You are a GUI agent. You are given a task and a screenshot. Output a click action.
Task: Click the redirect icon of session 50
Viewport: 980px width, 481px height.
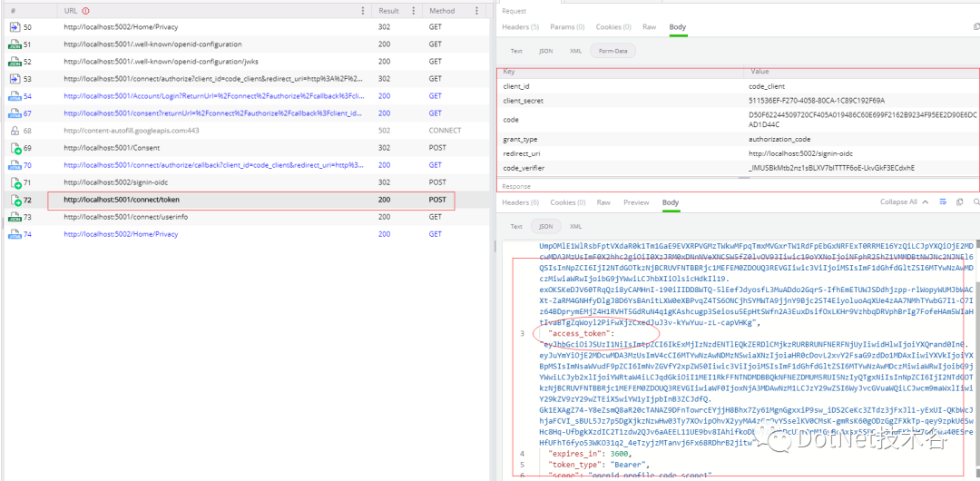point(15,27)
